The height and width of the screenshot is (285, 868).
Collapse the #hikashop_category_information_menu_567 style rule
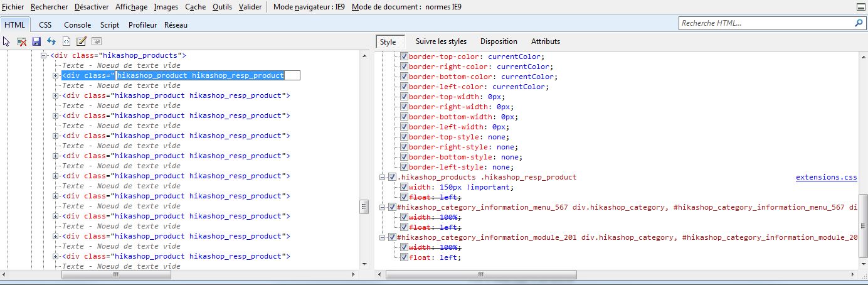(x=383, y=207)
